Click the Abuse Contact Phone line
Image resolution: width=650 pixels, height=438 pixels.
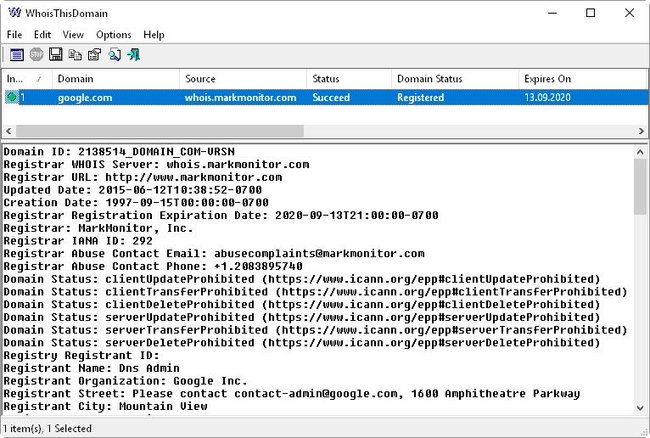[153, 266]
